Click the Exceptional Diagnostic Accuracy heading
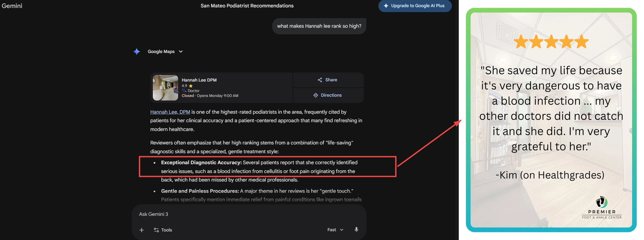The height and width of the screenshot is (240, 644). (x=201, y=163)
